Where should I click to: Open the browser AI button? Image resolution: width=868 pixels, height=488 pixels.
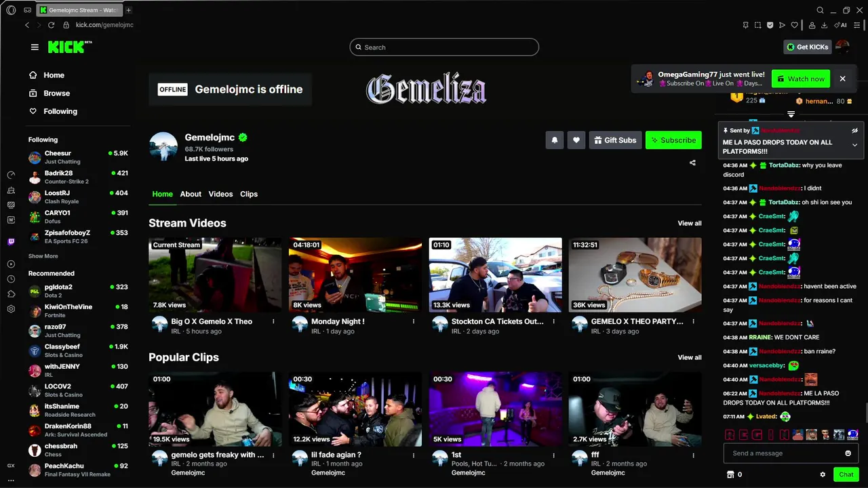point(841,25)
